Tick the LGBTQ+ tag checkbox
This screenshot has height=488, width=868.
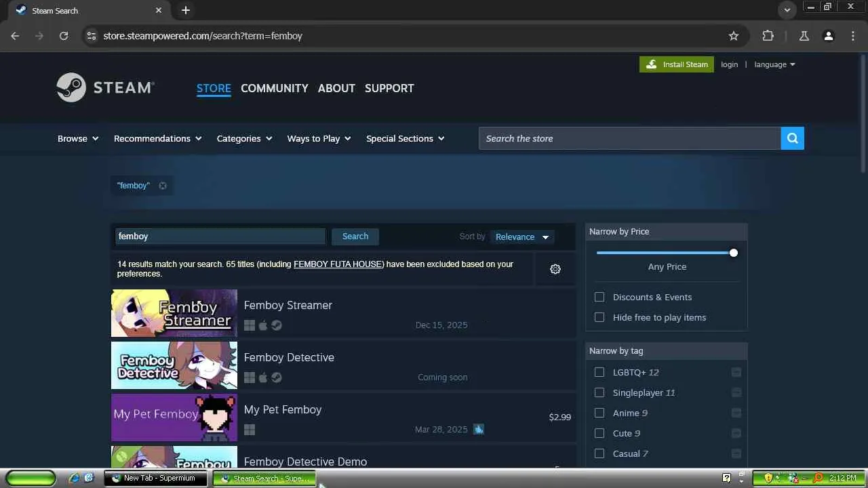point(599,372)
